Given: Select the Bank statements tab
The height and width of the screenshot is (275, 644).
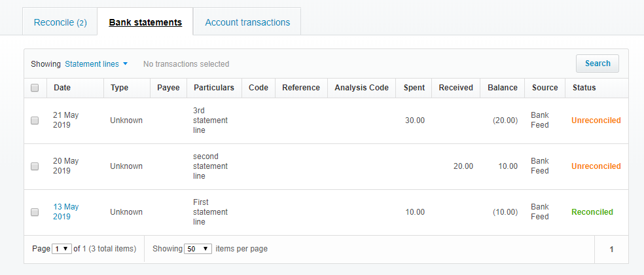Looking at the screenshot, I should [x=145, y=22].
